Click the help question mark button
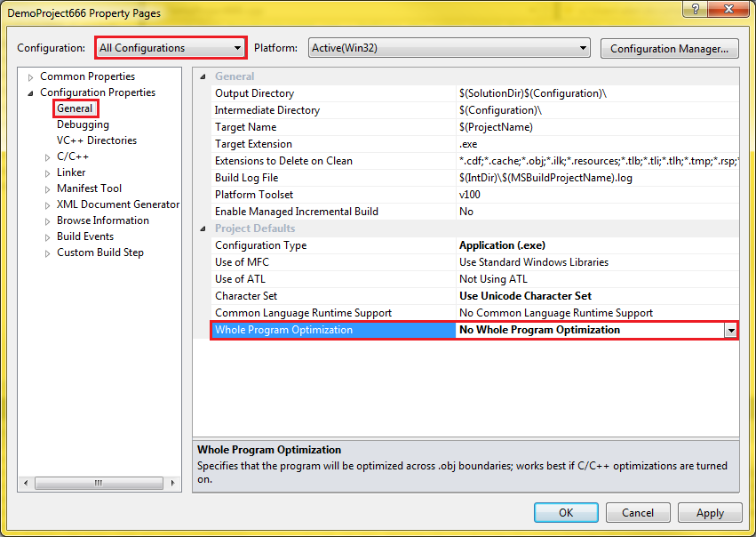Image resolution: width=756 pixels, height=537 pixels. pos(696,9)
